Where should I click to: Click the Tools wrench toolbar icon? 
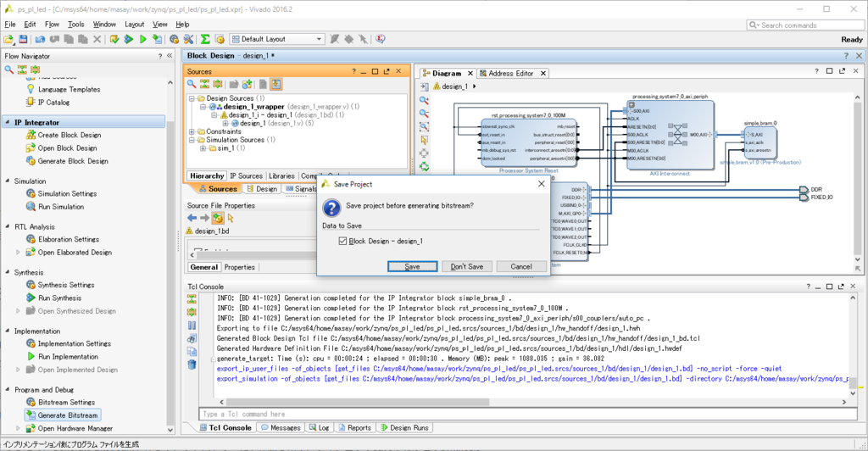click(x=188, y=39)
